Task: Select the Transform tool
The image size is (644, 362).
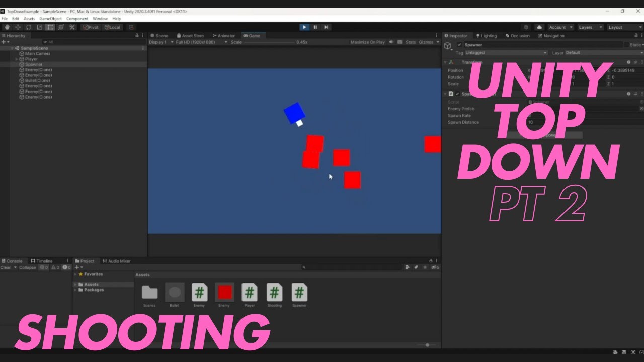Action: click(x=61, y=27)
